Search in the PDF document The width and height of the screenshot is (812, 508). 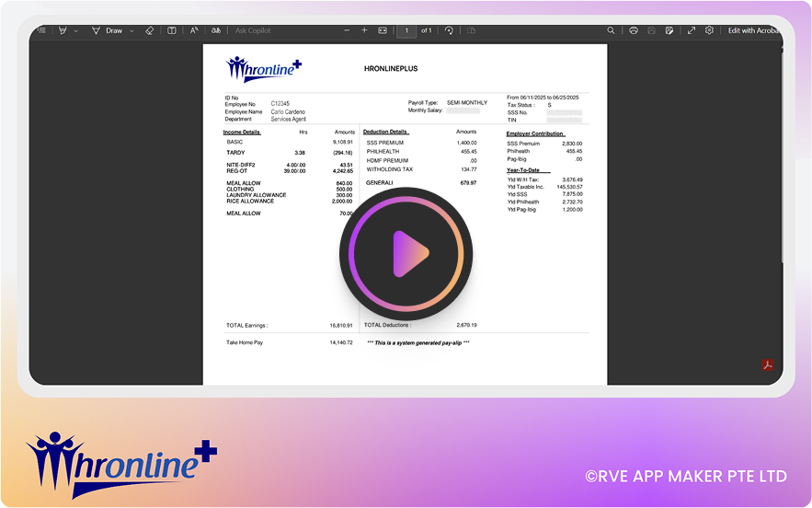point(611,30)
